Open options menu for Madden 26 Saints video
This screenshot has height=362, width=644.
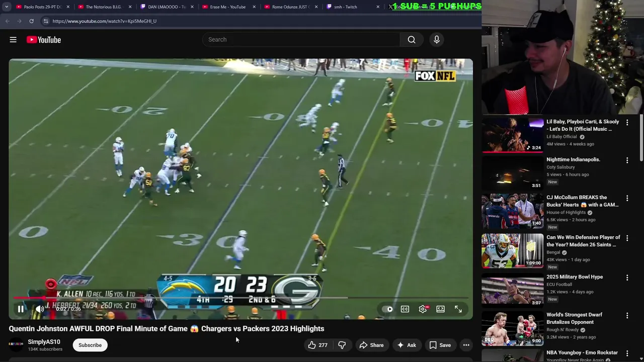pyautogui.click(x=627, y=238)
